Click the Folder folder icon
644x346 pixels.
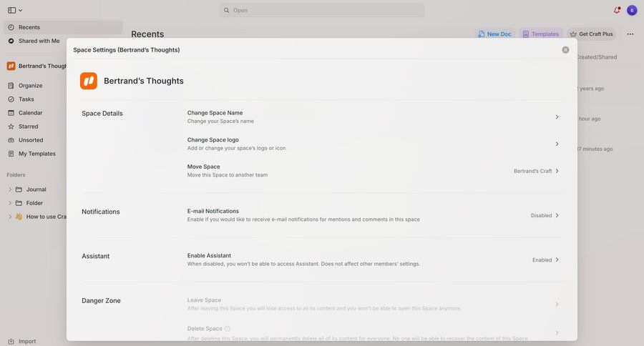[19, 203]
